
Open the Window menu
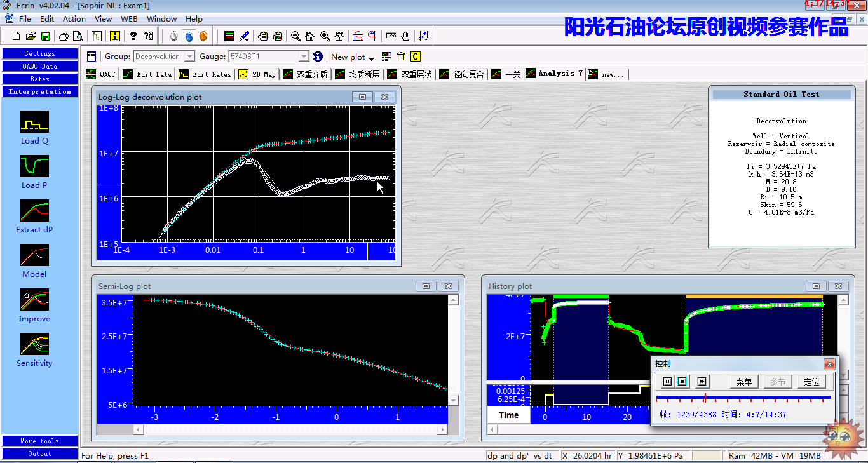(162, 19)
